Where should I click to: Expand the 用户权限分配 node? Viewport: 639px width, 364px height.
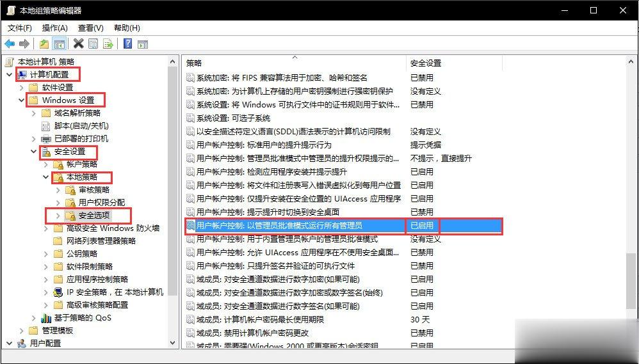pos(58,203)
